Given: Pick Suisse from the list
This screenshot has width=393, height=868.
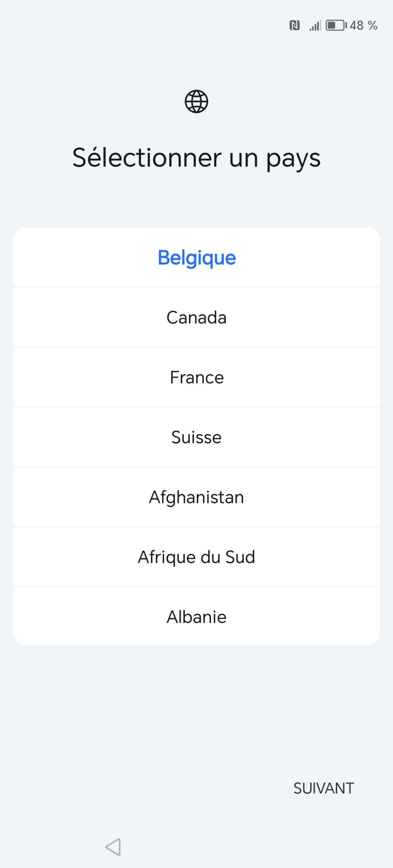Looking at the screenshot, I should 196,437.
